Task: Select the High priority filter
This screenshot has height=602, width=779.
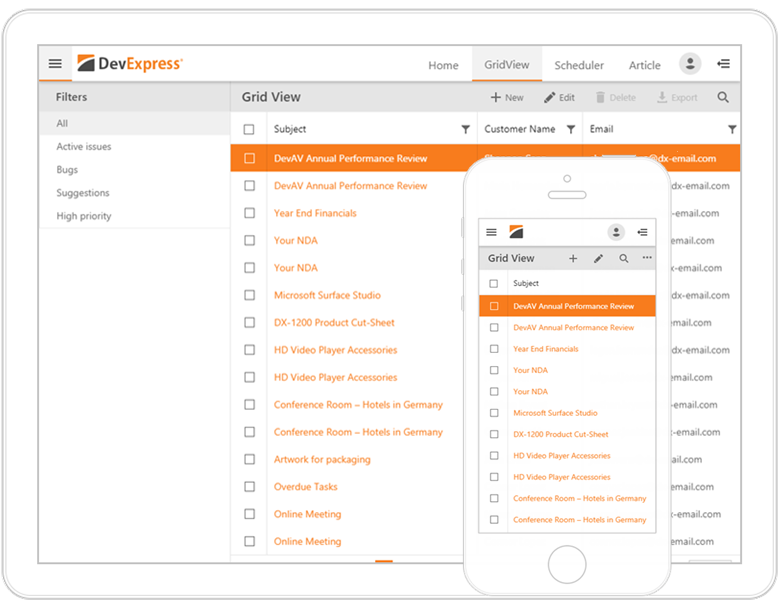Action: click(84, 216)
